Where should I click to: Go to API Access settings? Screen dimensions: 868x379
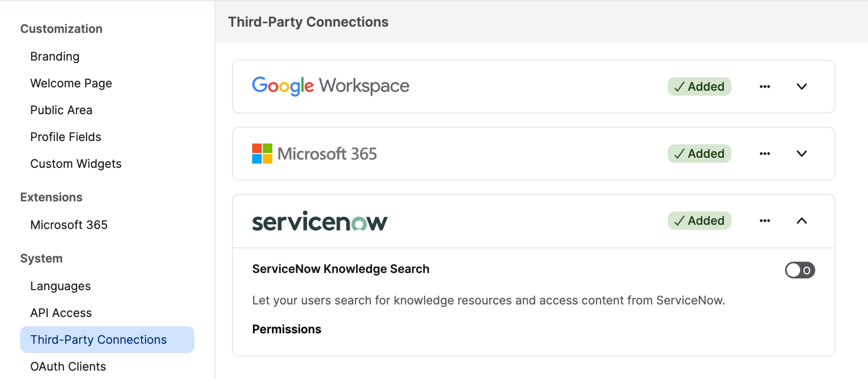(x=61, y=313)
